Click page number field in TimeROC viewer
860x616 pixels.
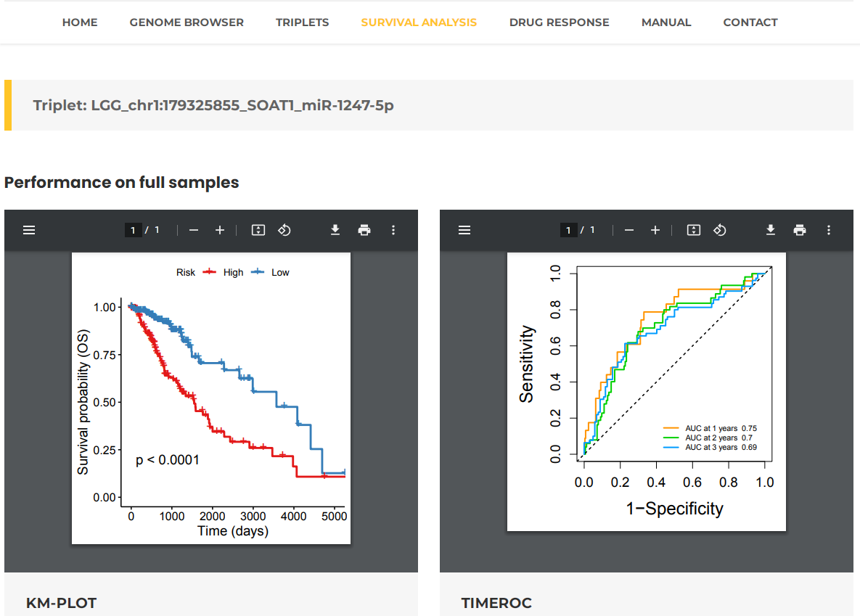click(x=569, y=231)
